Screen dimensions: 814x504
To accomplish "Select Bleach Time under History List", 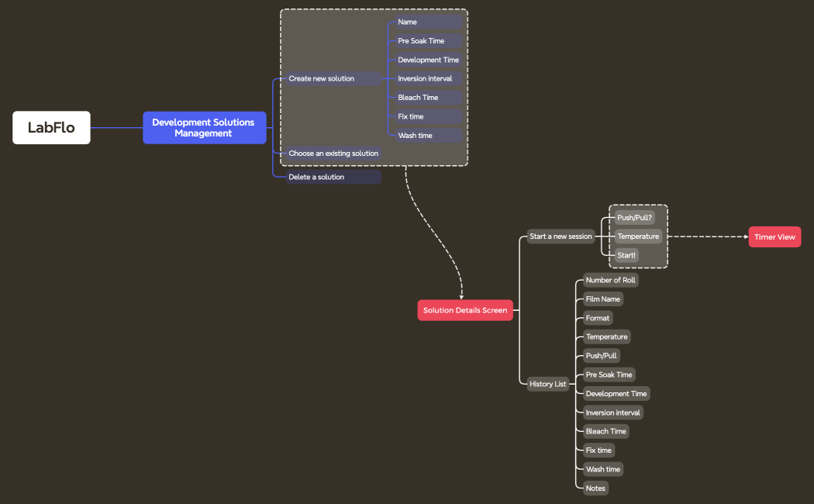I will point(605,431).
